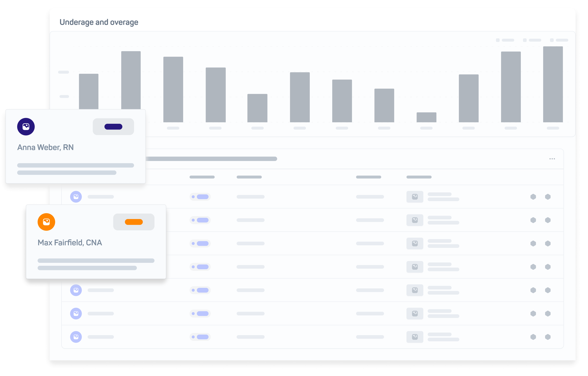The height and width of the screenshot is (376, 588).
Task: Toggle the blue status pill in first row
Action: [x=200, y=197]
